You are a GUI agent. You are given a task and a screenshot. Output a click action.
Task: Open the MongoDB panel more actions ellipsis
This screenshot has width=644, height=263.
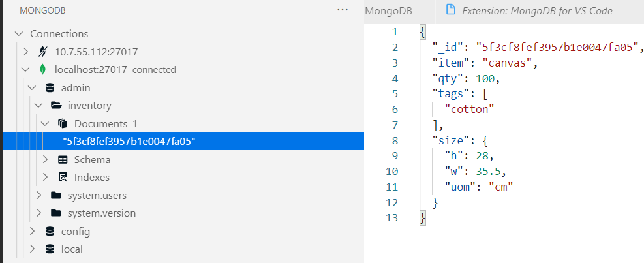(x=342, y=10)
